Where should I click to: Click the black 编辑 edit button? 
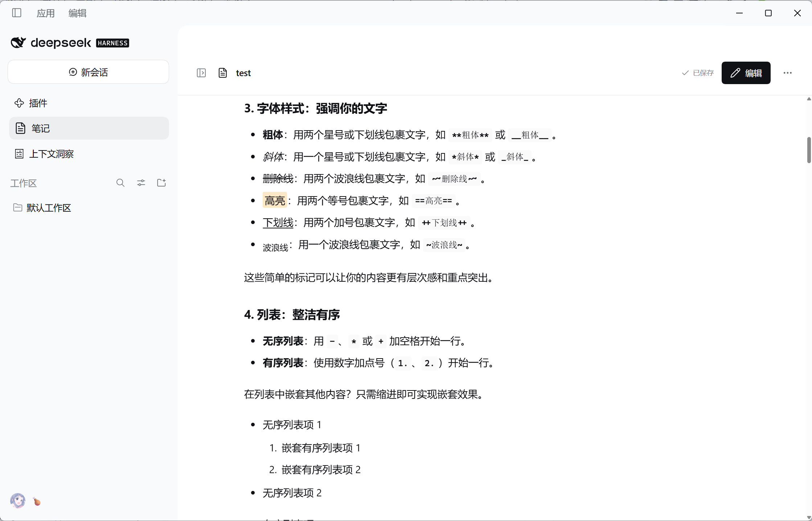[746, 73]
